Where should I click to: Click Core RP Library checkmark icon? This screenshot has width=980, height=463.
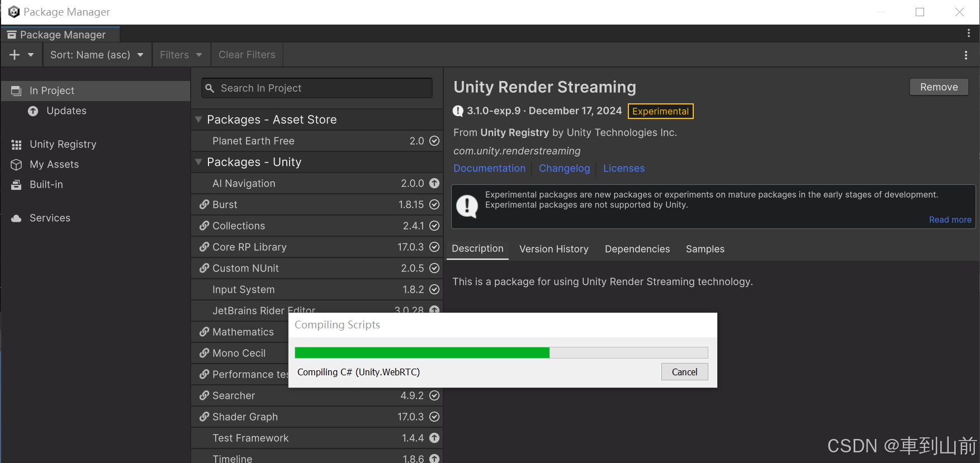(x=434, y=247)
